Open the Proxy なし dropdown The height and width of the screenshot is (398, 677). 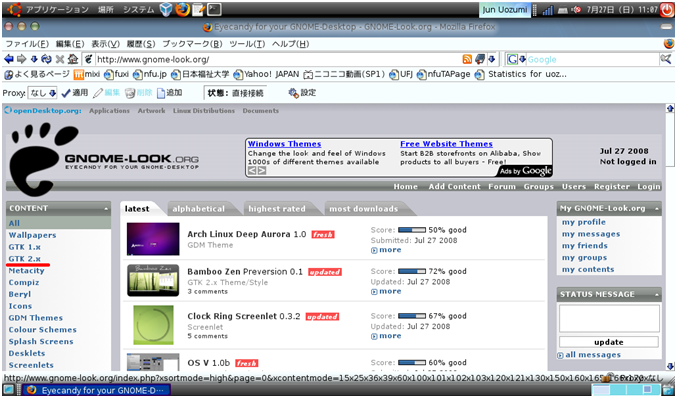tap(42, 93)
